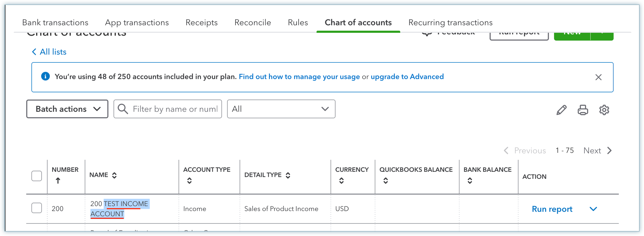Expand the All account filter dropdown

281,109
